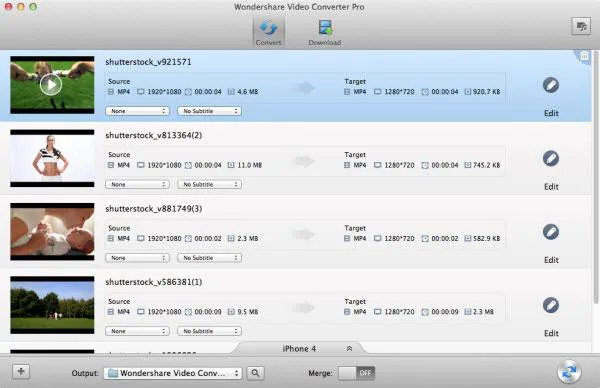Click the Edit label for shutterstock_v921571
The width and height of the screenshot is (600, 388).
click(x=551, y=113)
